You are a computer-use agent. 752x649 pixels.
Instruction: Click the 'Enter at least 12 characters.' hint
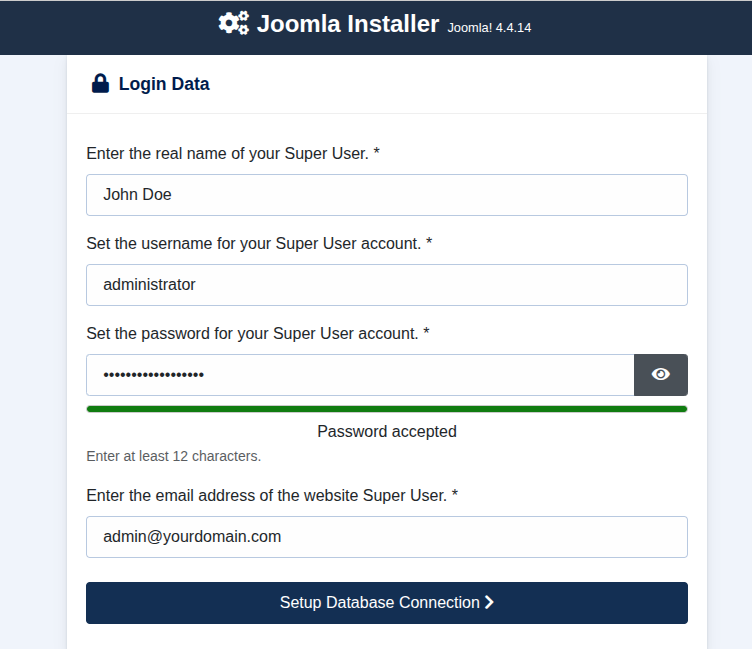[174, 456]
